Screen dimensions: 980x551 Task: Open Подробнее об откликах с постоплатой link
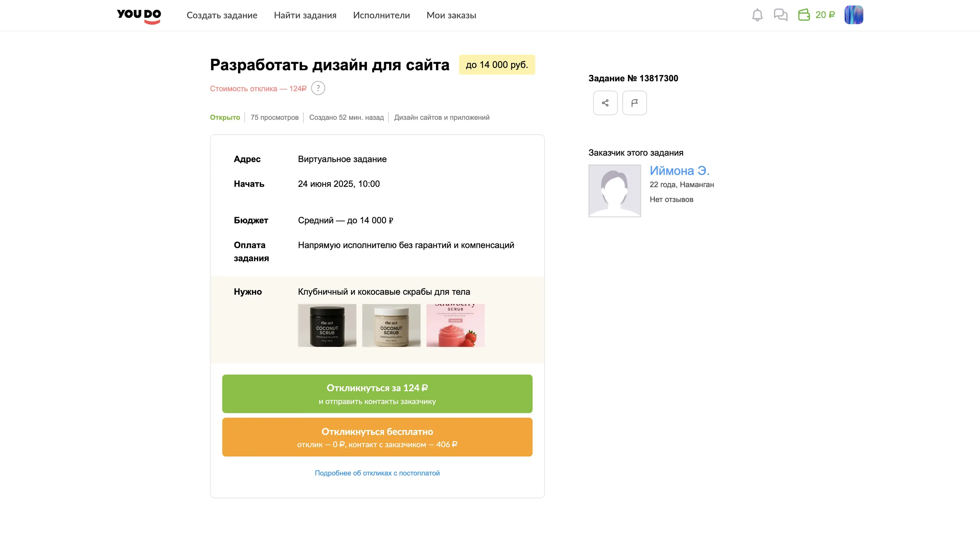377,473
